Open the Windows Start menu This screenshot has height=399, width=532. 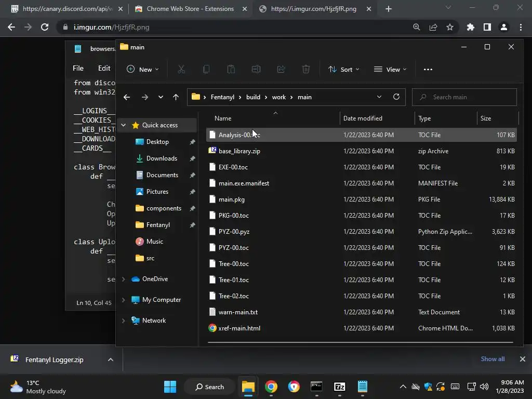click(x=170, y=387)
